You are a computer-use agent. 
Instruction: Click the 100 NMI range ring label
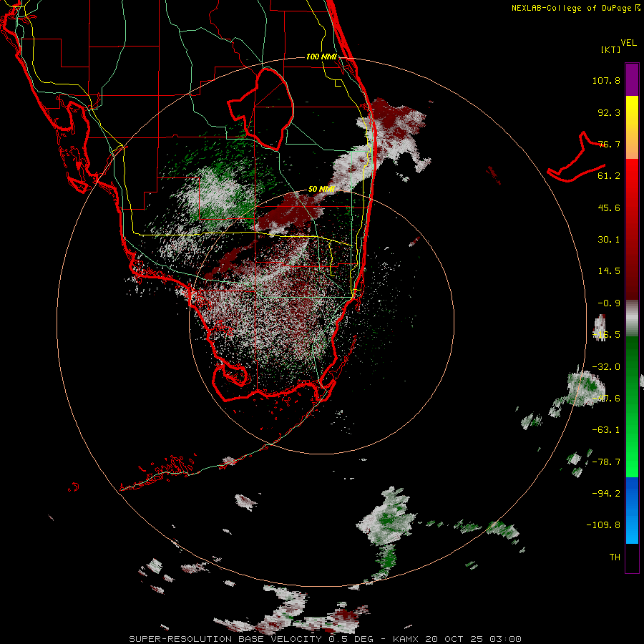tap(321, 57)
